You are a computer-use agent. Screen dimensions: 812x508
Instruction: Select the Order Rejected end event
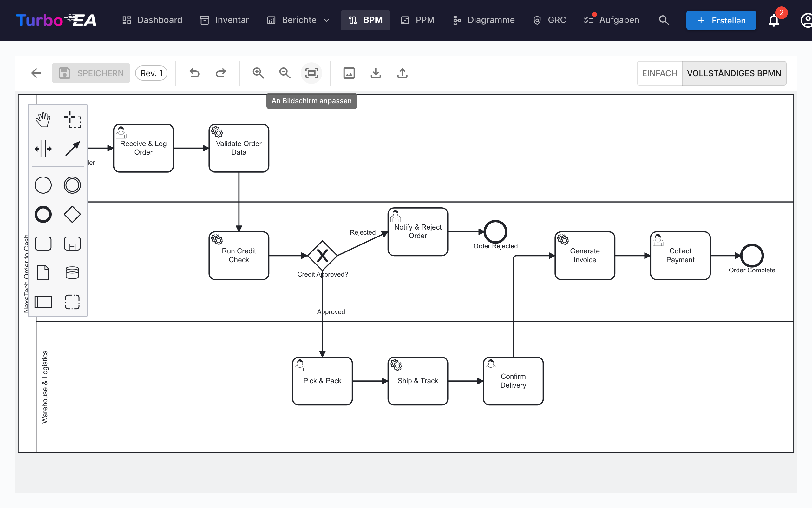click(x=495, y=231)
